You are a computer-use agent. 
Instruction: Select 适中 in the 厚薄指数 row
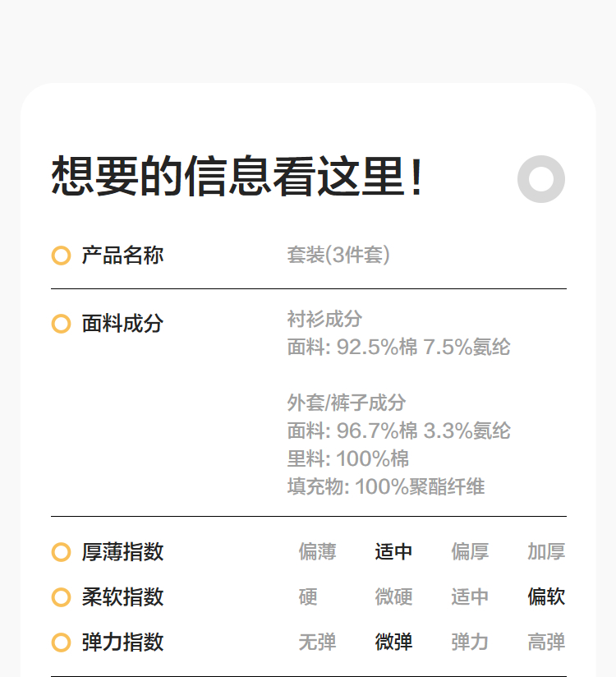click(x=393, y=552)
